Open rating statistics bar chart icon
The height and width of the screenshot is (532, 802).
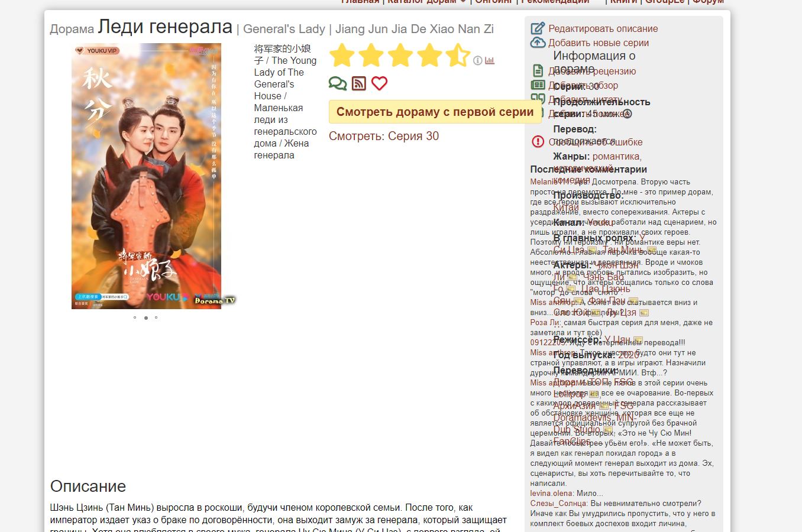[x=490, y=60]
